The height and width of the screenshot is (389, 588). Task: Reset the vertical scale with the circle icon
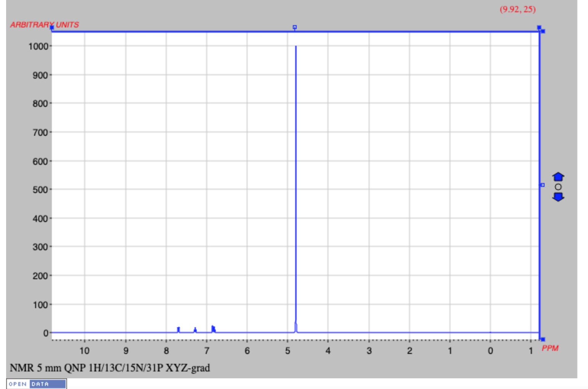tap(558, 187)
